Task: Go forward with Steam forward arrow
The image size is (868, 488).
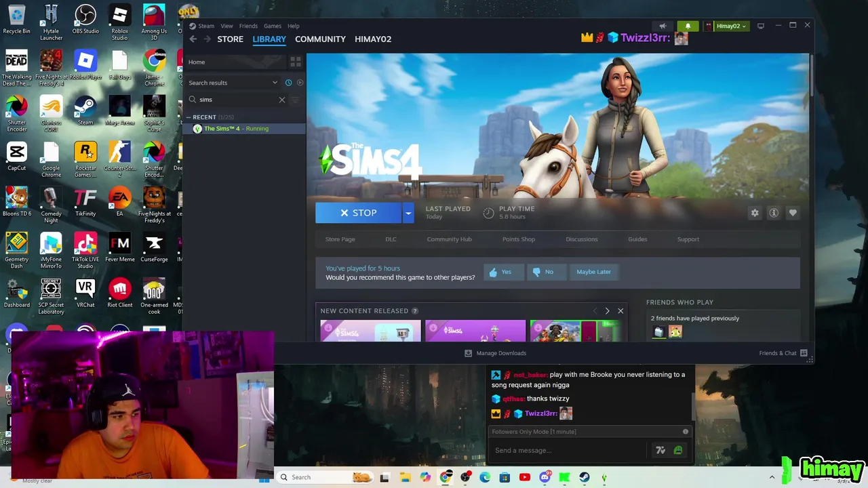Action: (207, 39)
